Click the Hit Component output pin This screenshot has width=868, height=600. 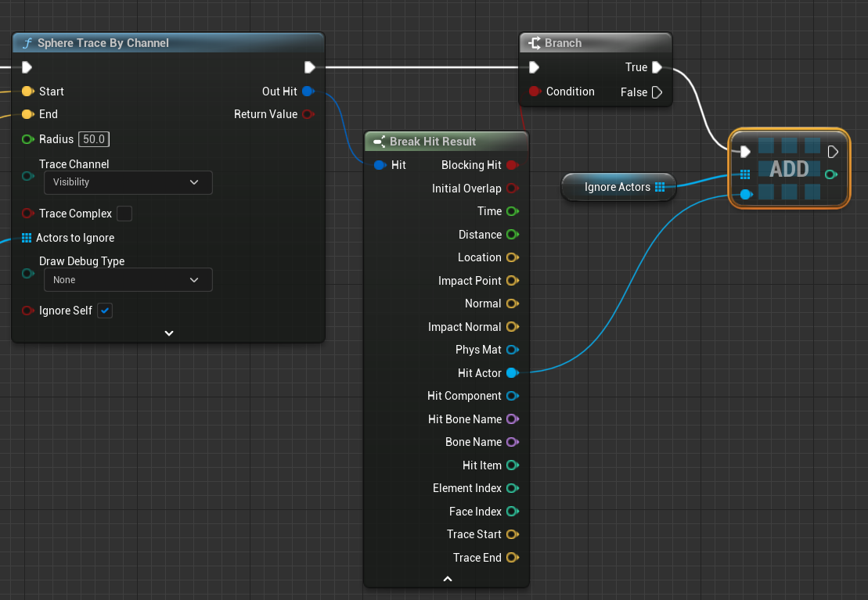tap(512, 396)
